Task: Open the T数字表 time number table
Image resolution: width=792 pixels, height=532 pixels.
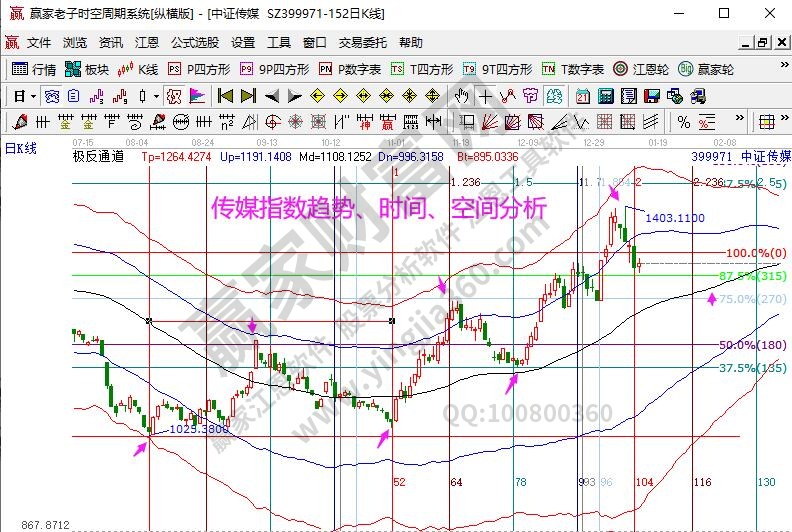Action: [x=573, y=69]
